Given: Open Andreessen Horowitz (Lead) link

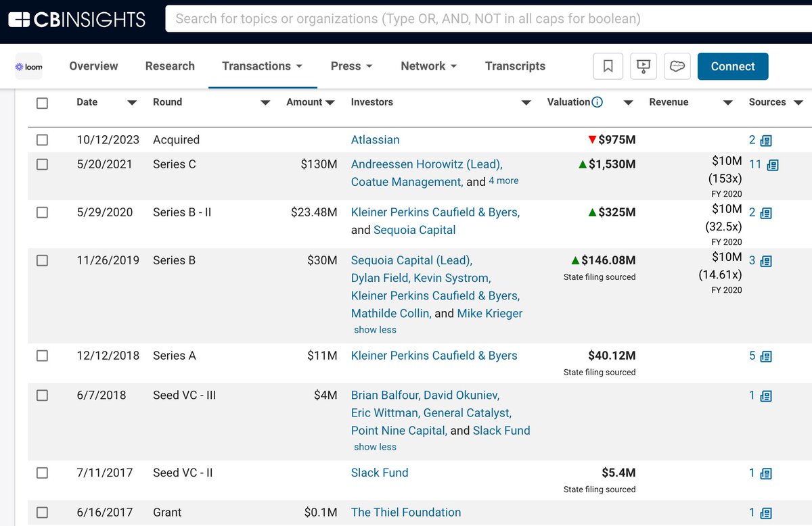Looking at the screenshot, I should (426, 164).
